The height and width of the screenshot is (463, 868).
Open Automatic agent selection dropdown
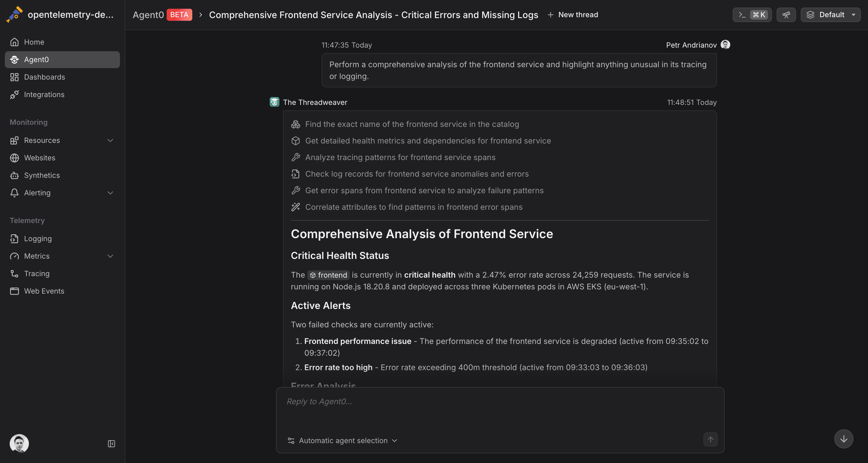point(343,440)
